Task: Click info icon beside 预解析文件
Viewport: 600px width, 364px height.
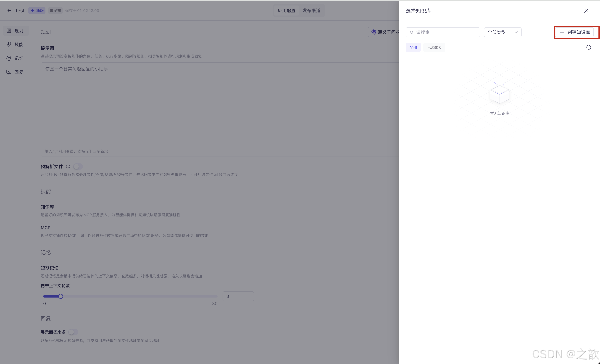Action: click(x=68, y=166)
